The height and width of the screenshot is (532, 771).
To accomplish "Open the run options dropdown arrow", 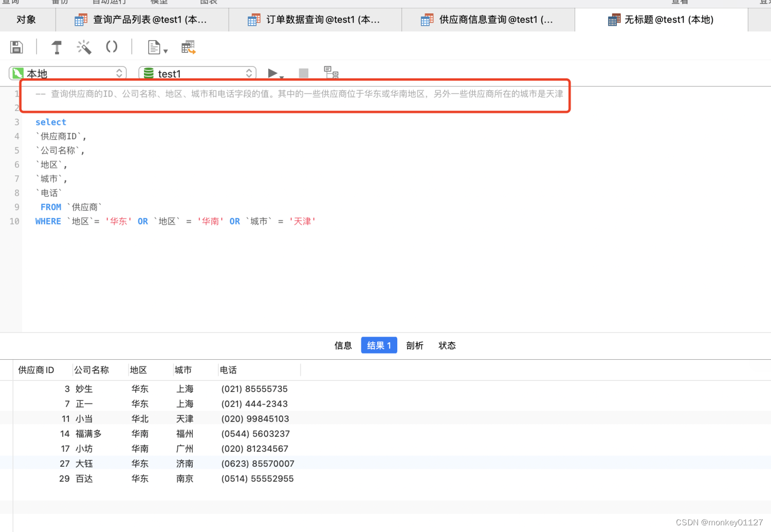I will 282,77.
